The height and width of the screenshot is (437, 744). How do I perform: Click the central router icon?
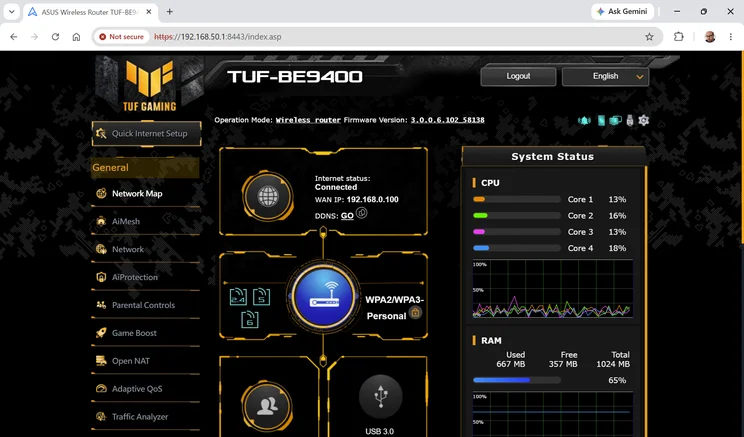(x=324, y=295)
